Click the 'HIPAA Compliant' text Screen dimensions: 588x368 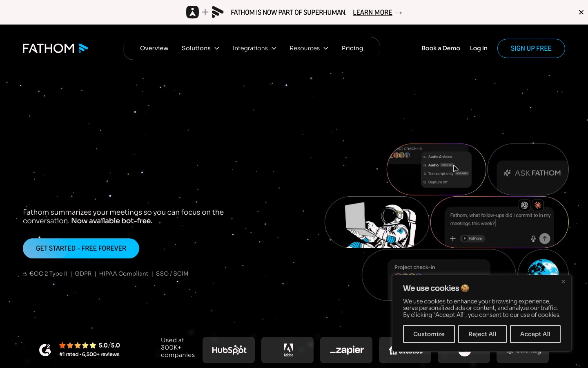coord(124,274)
